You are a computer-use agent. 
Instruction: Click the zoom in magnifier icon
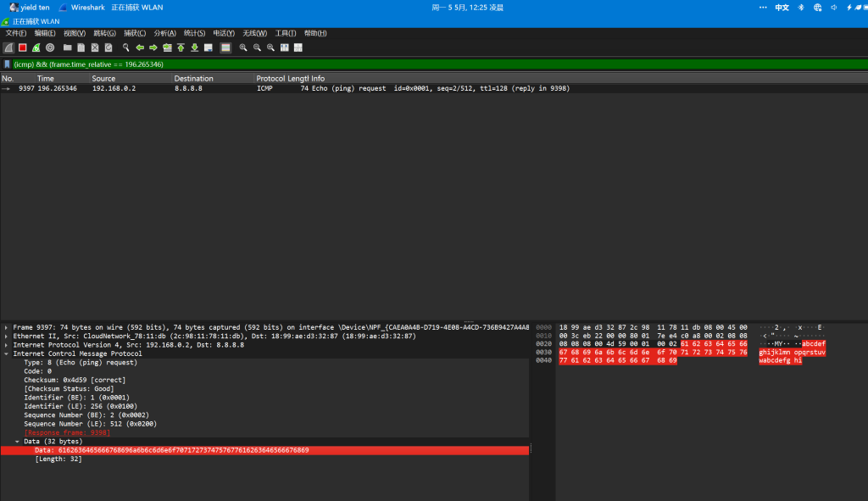coord(243,47)
